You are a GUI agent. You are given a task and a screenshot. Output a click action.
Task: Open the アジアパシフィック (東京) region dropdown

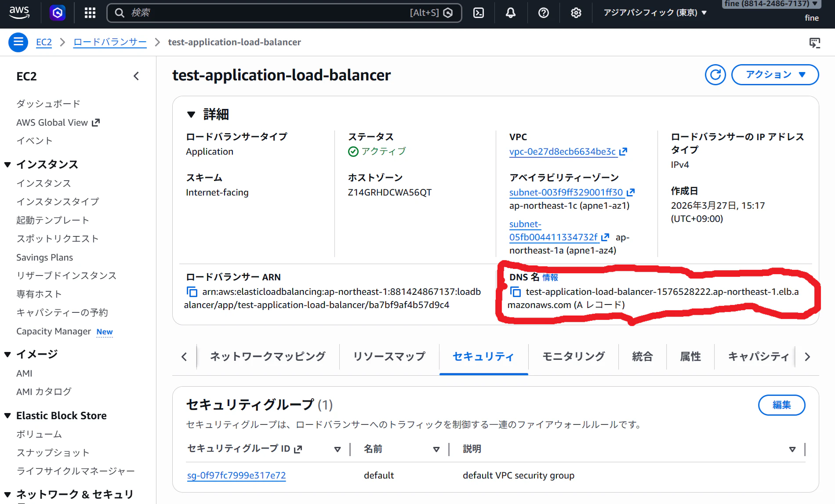tap(655, 13)
